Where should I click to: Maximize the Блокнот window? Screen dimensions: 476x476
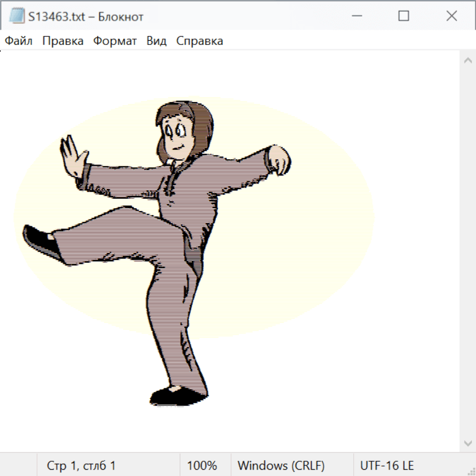pyautogui.click(x=404, y=16)
